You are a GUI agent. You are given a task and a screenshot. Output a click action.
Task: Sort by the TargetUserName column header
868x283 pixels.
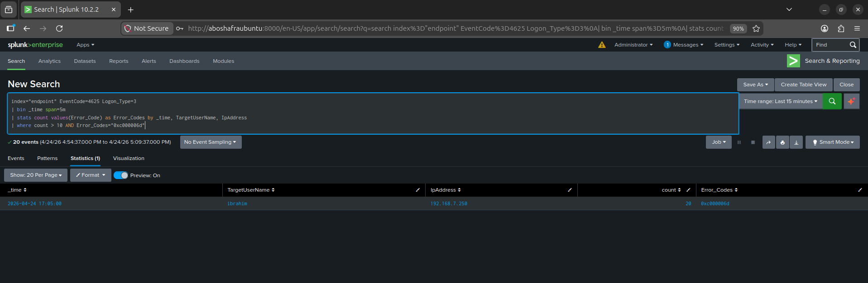click(251, 190)
